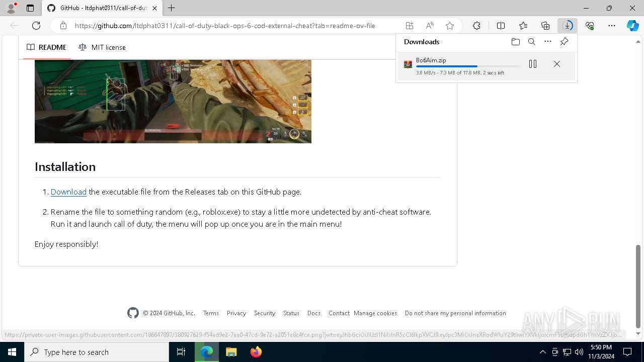Image resolution: width=644 pixels, height=362 pixels.
Task: Switch to the README tab
Action: [46, 47]
